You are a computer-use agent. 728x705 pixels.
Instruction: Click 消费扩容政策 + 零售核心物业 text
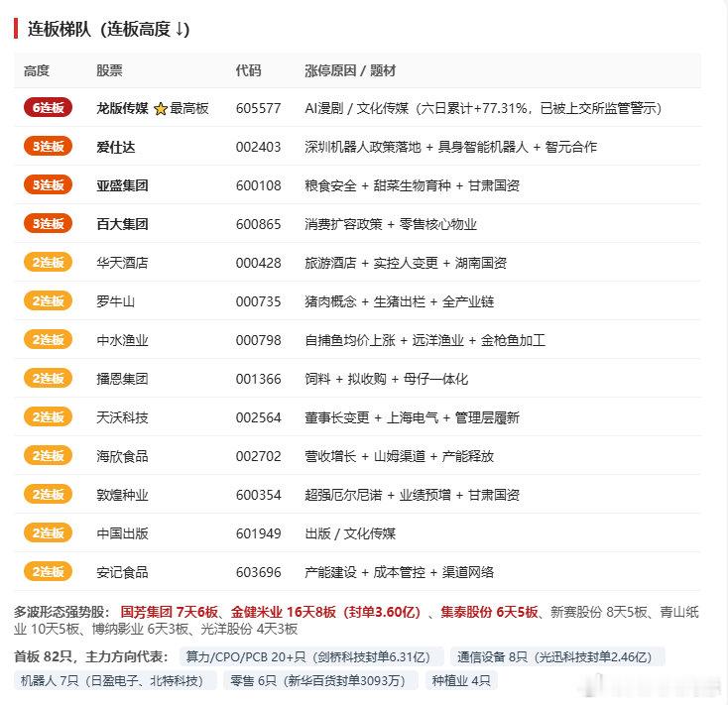click(x=391, y=224)
